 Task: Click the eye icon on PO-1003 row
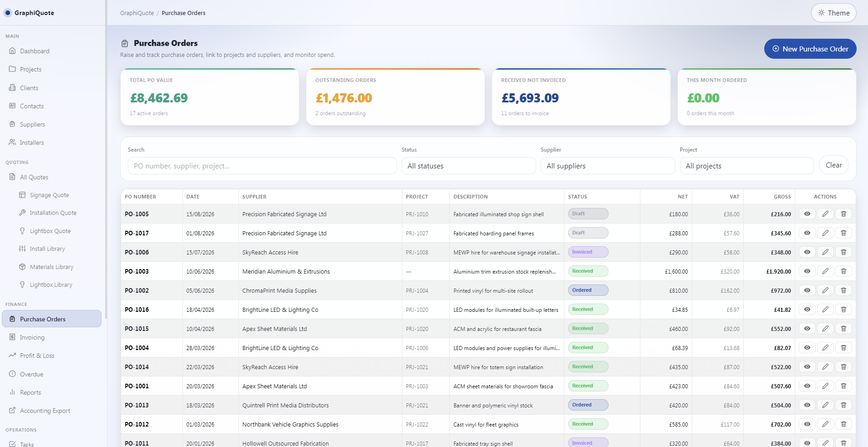(807, 271)
